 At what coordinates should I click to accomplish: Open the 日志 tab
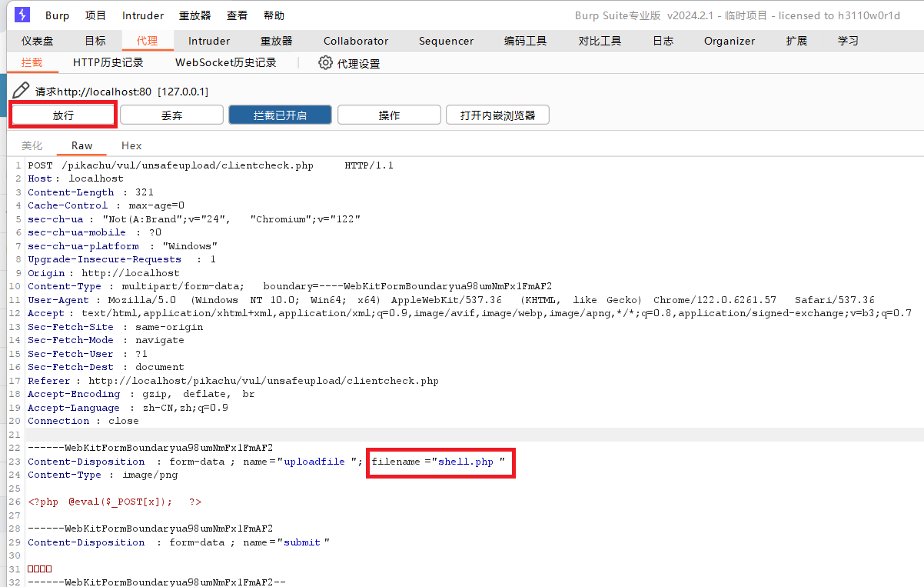pos(663,41)
